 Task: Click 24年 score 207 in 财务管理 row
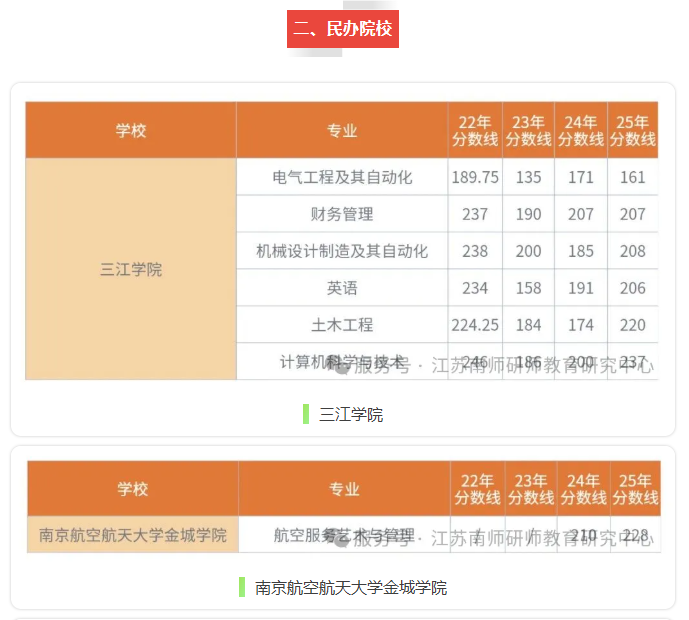click(x=581, y=214)
